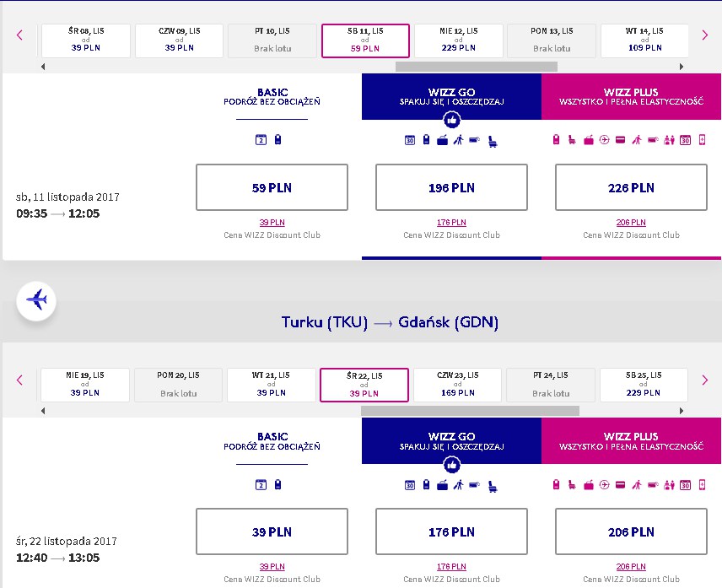
Task: Click WIZZ GO header for 11 listopada flight
Action: [451, 97]
